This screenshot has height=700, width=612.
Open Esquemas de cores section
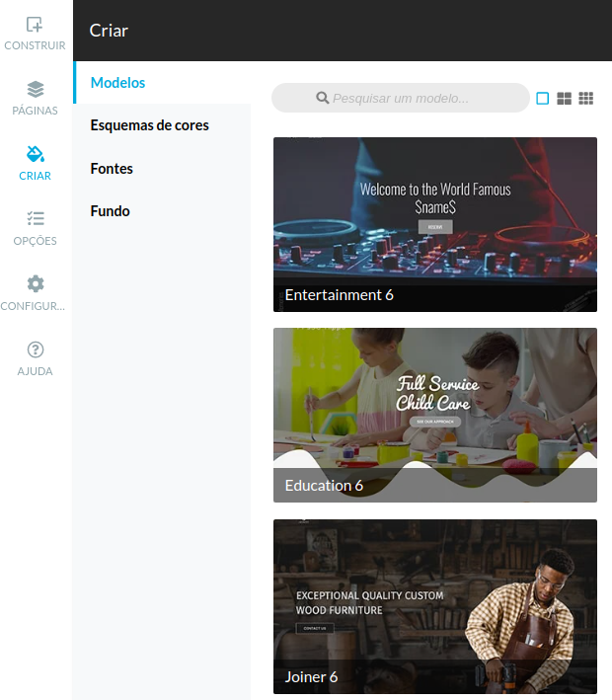pyautogui.click(x=149, y=125)
